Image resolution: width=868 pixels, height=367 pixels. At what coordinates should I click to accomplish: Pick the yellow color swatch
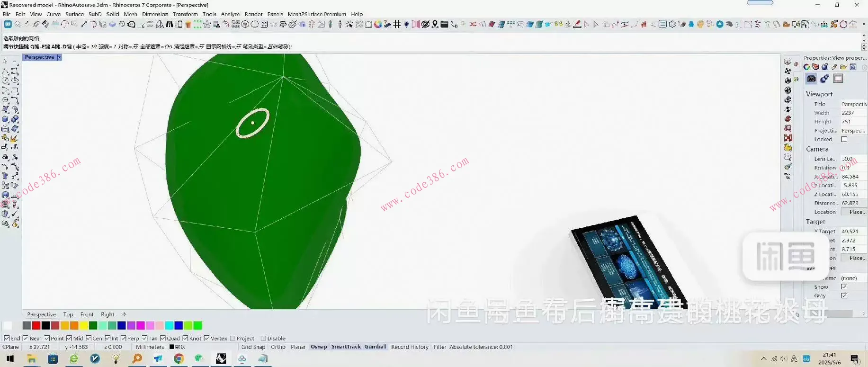[83, 325]
